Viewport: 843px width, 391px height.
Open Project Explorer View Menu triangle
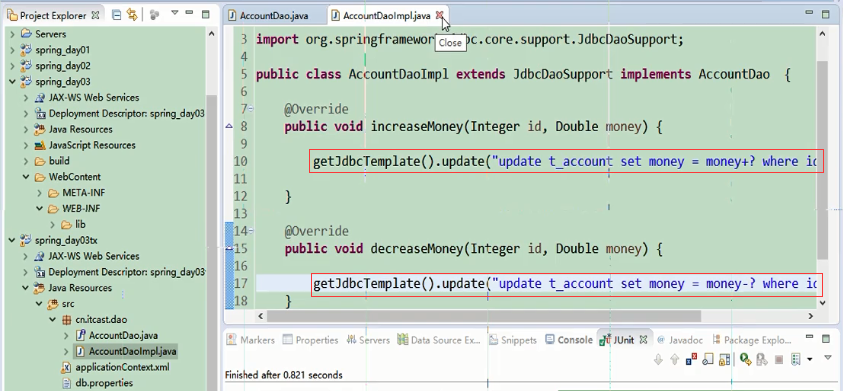(x=175, y=13)
